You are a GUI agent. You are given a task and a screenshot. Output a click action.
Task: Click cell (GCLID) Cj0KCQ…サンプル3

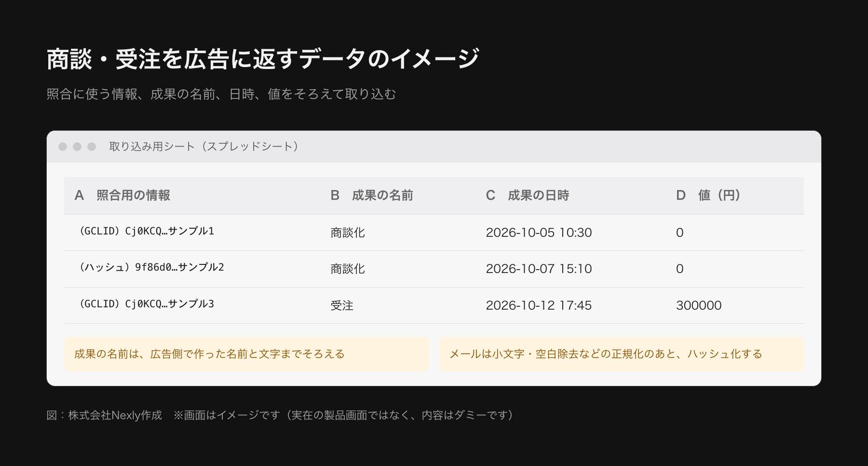click(147, 304)
